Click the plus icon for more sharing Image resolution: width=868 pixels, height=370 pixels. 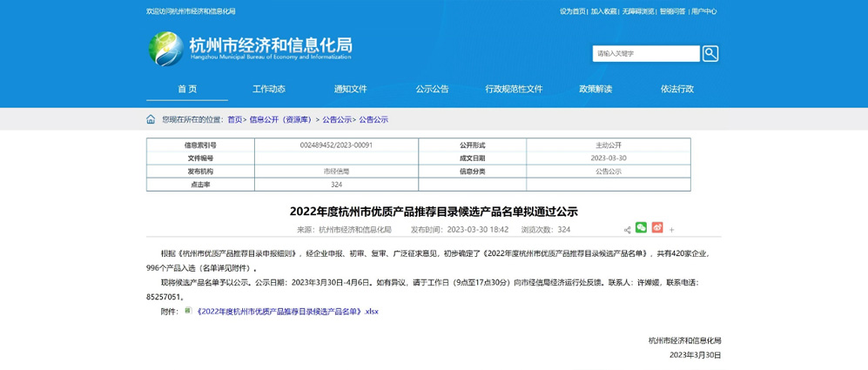click(x=672, y=230)
